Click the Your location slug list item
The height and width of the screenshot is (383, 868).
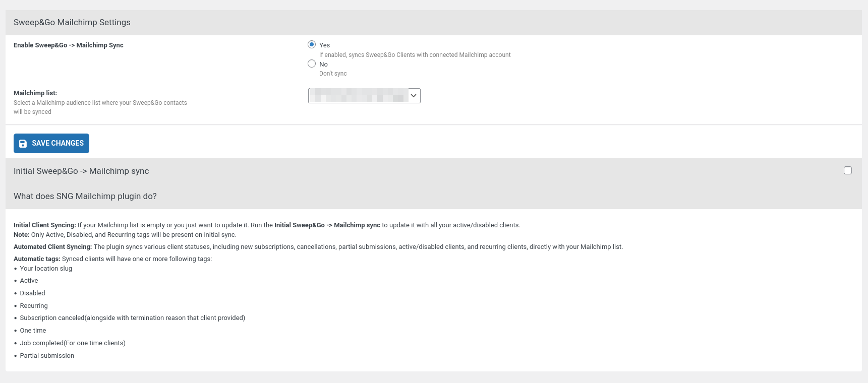tap(46, 269)
